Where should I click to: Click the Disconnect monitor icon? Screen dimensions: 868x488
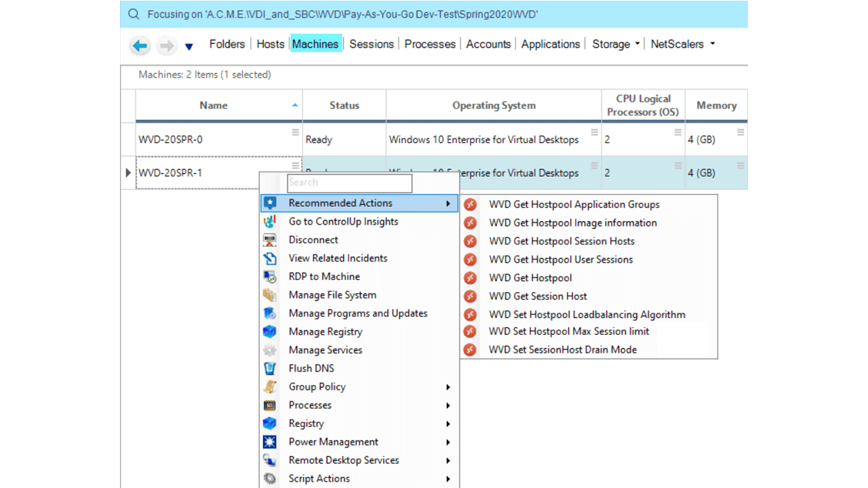270,239
